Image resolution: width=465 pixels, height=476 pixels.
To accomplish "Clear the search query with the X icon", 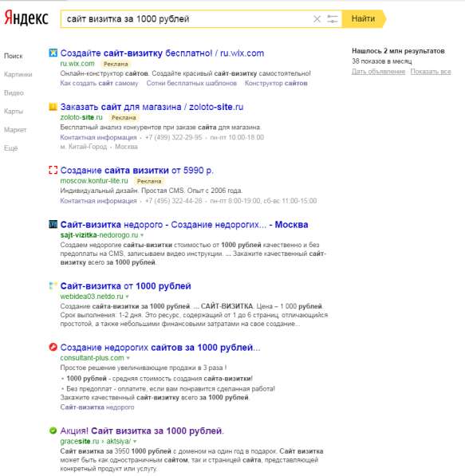I will 317,19.
